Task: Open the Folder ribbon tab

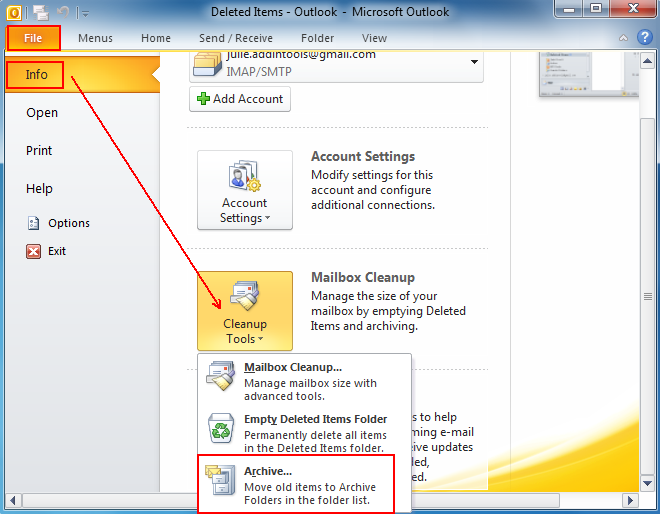Action: (x=317, y=38)
